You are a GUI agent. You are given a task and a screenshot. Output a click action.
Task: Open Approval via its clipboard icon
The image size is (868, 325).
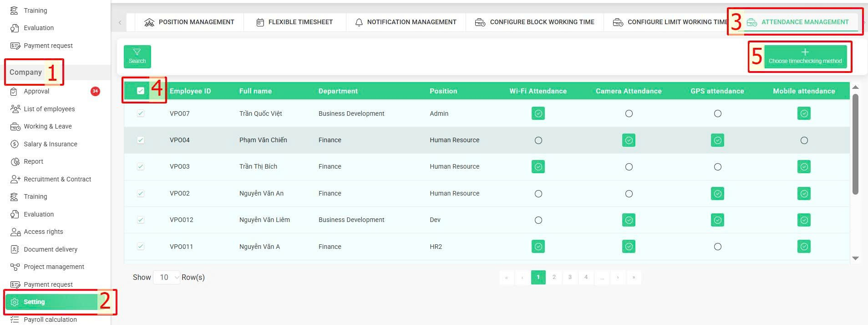point(14,91)
